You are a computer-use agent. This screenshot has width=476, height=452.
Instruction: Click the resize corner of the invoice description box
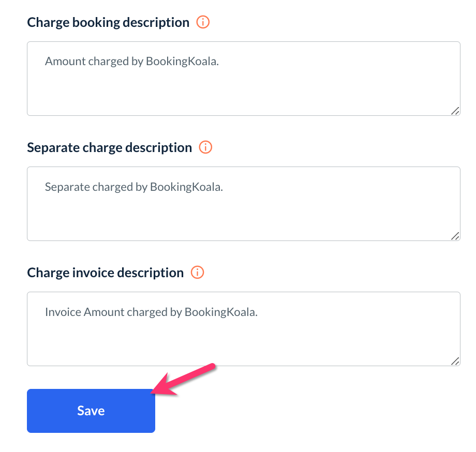click(x=455, y=361)
